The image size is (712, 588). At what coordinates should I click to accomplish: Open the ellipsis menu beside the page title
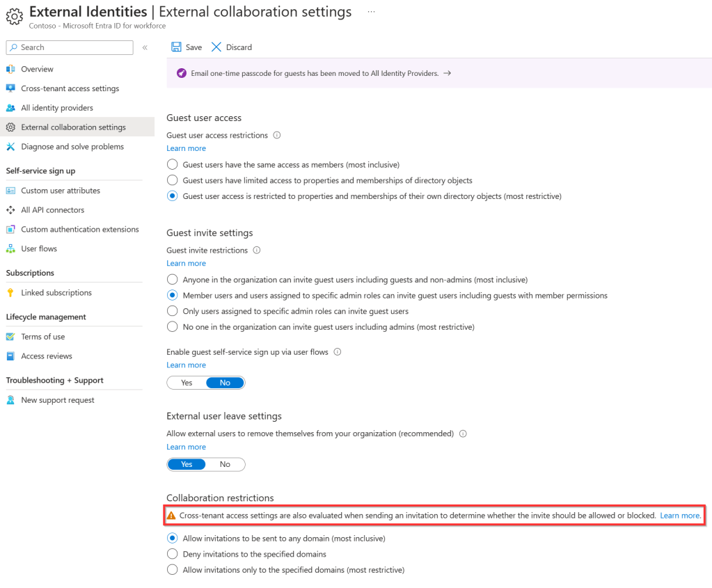[371, 11]
